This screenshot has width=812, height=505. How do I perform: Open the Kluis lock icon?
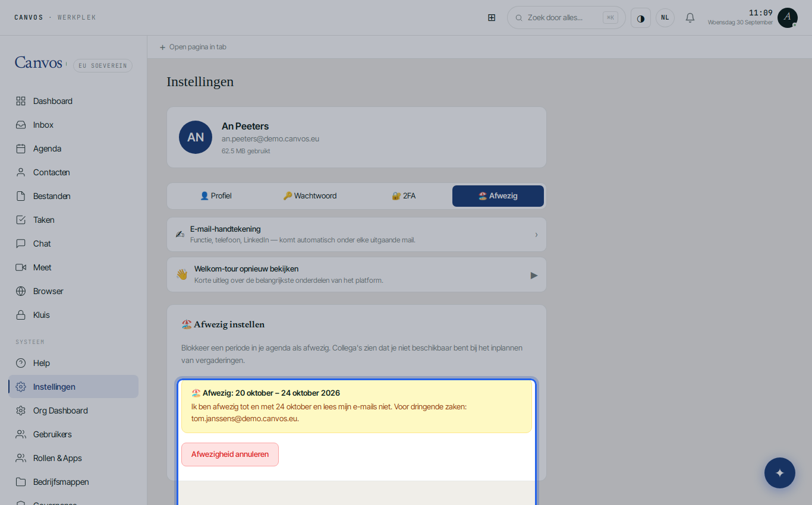tap(21, 315)
